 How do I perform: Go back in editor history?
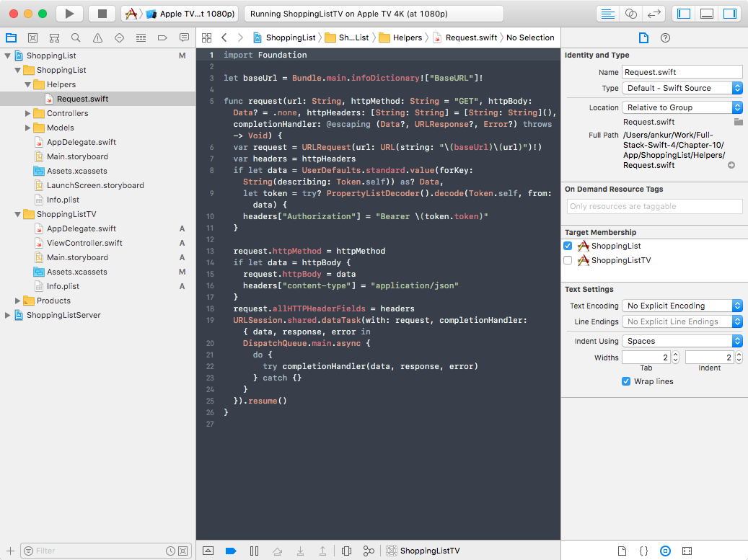[x=224, y=37]
